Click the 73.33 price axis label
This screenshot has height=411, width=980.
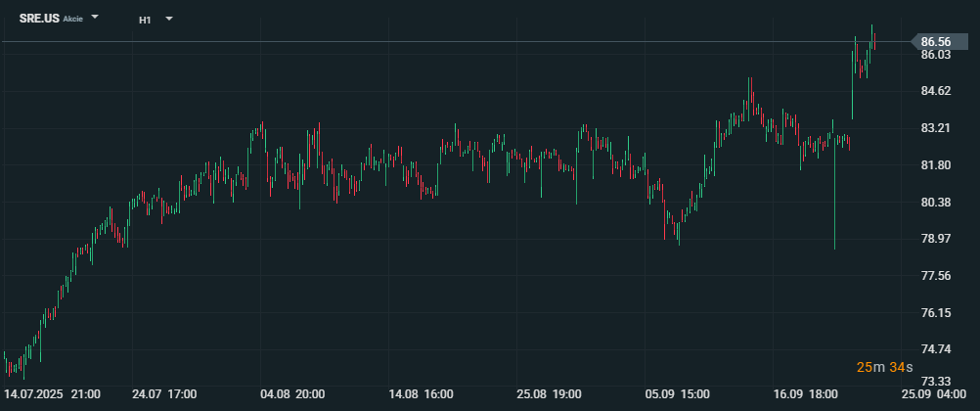coord(936,381)
